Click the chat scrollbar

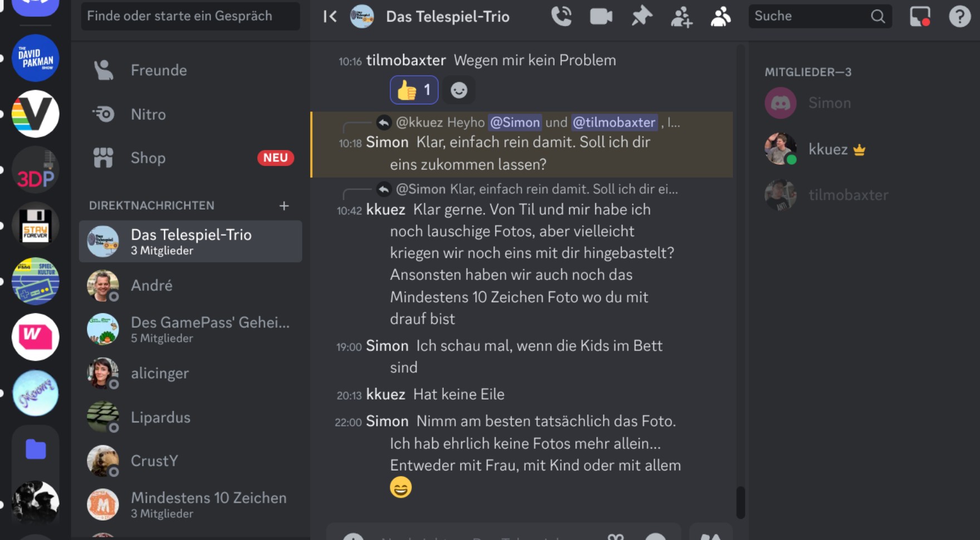pos(740,502)
